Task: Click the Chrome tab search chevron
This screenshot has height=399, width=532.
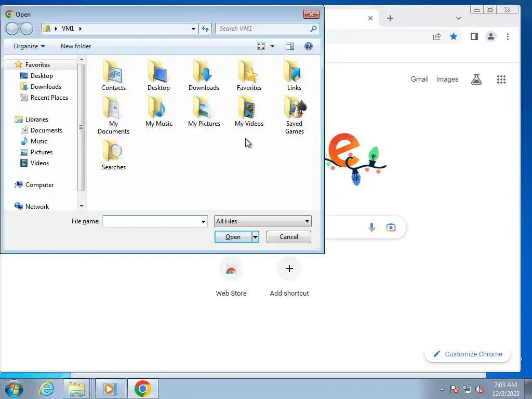Action: [458, 18]
